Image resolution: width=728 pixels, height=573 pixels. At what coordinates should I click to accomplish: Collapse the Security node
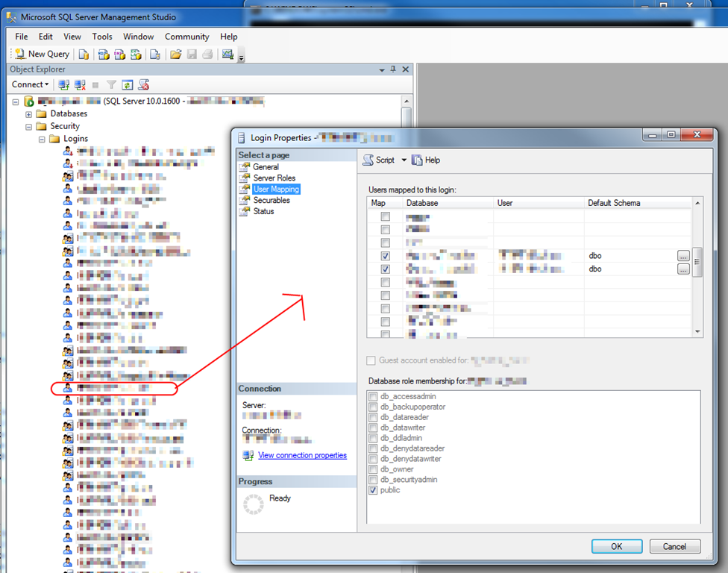(x=29, y=127)
